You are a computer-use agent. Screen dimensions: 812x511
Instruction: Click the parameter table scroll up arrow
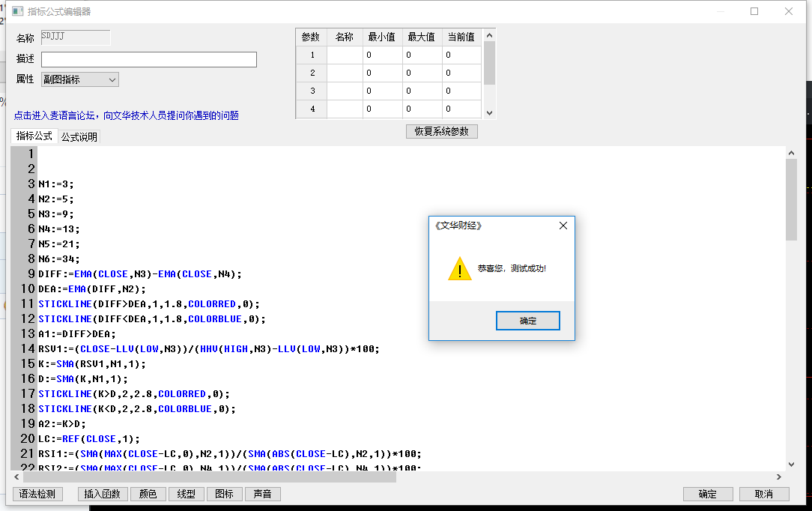click(x=489, y=35)
